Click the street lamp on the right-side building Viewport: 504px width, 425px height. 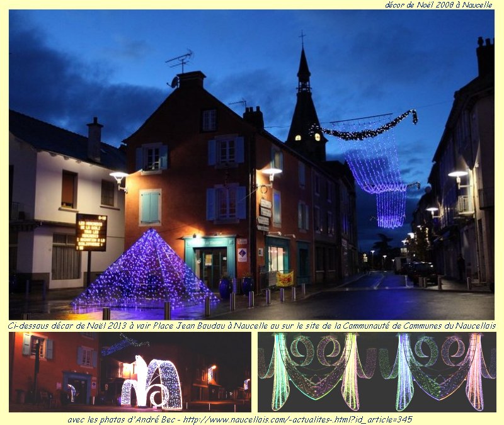tap(458, 176)
